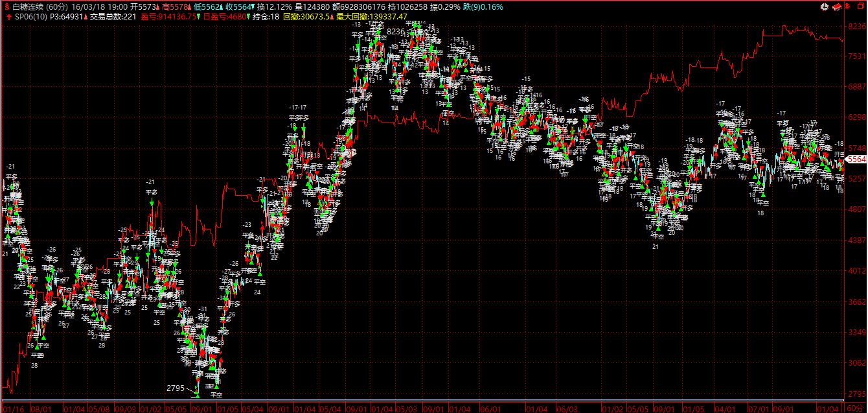Click the 4807 price axis label
Viewport: 868px width, 413px height.
[x=856, y=209]
